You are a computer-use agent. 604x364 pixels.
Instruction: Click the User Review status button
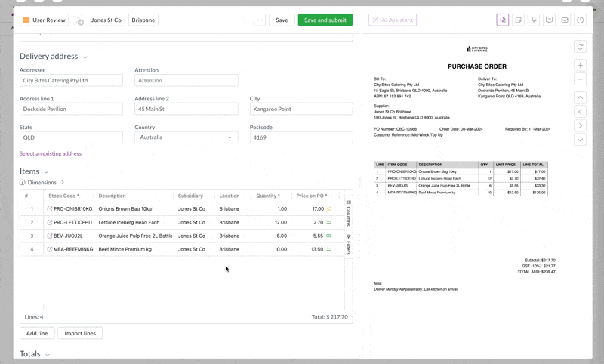coord(45,20)
